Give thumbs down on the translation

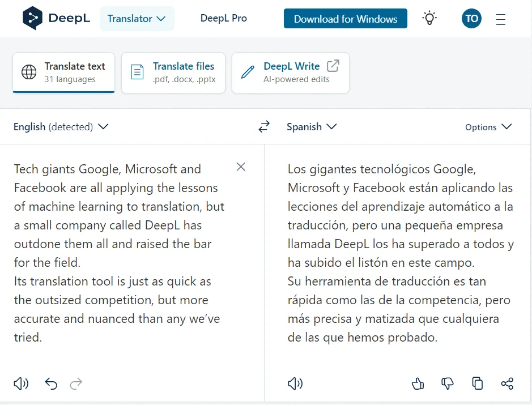click(x=447, y=383)
